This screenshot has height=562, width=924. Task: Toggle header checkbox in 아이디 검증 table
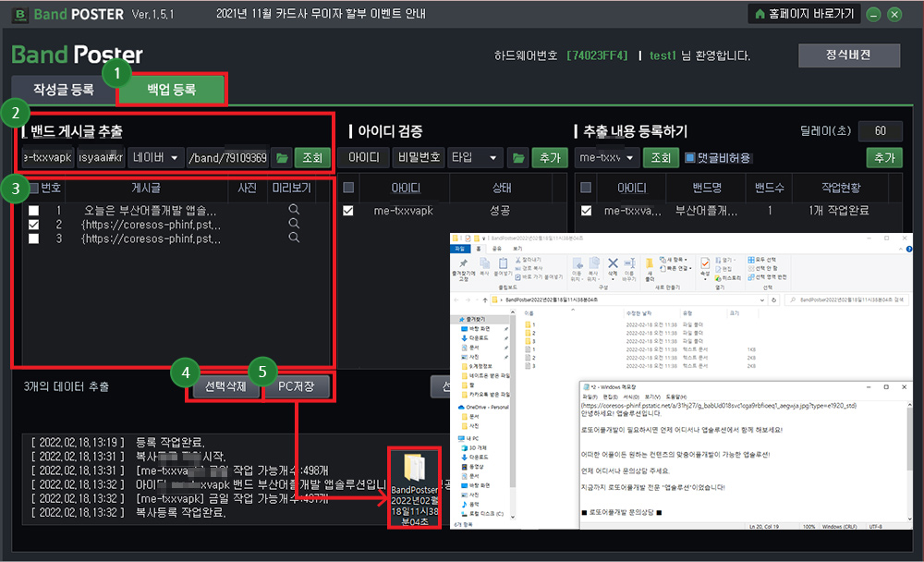348,188
